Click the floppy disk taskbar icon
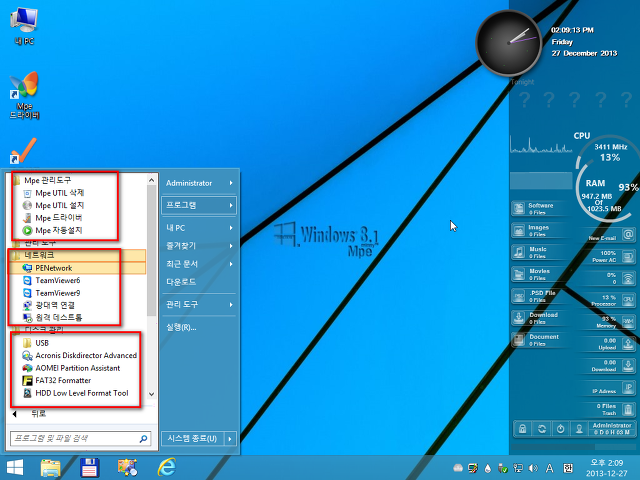The width and height of the screenshot is (640, 480). [89, 468]
